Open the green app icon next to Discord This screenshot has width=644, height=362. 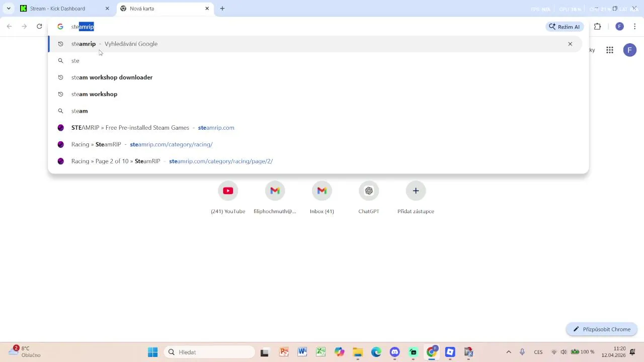coord(413,352)
